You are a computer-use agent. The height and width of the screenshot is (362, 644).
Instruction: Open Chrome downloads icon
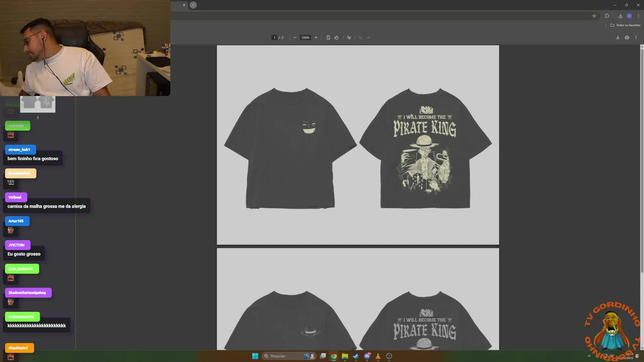click(620, 16)
